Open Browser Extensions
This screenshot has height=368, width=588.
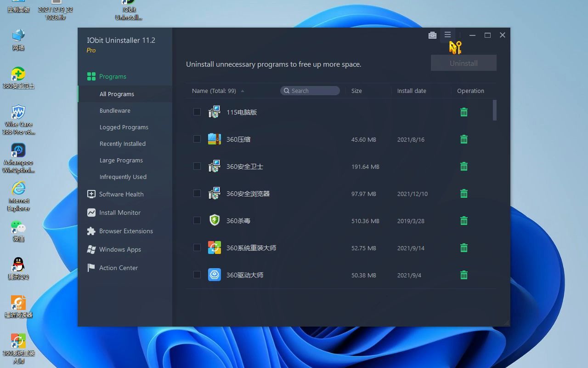coord(125,231)
